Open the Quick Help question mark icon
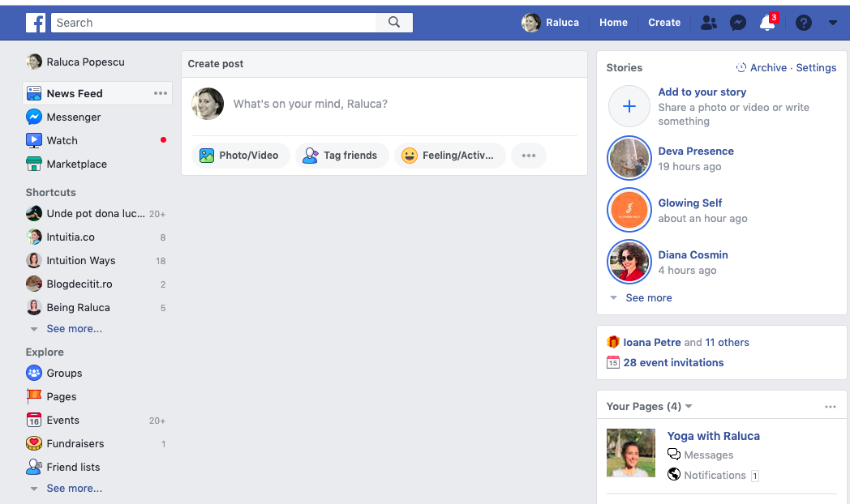 804,23
